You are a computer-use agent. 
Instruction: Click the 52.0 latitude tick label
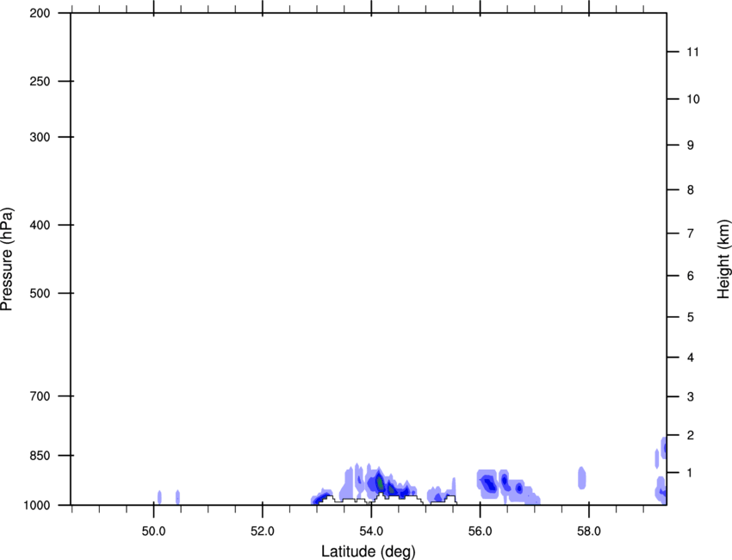click(x=263, y=529)
